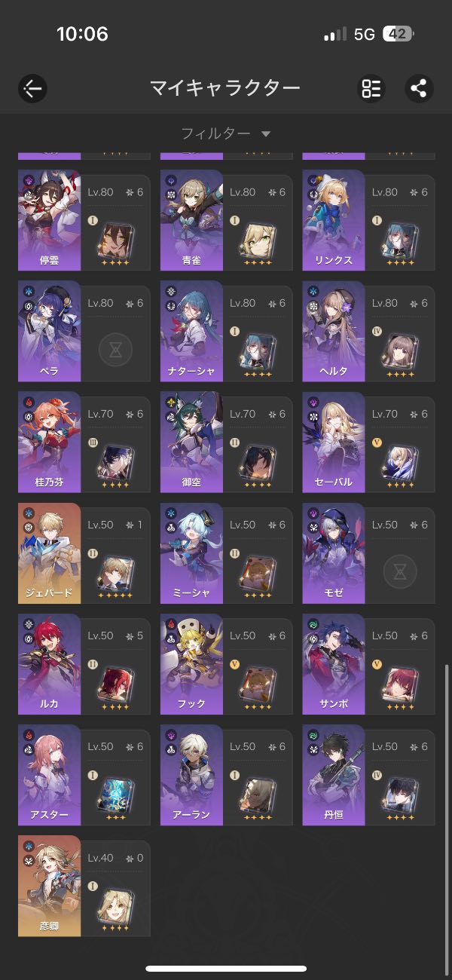Expand the フィルター dropdown

[x=226, y=133]
